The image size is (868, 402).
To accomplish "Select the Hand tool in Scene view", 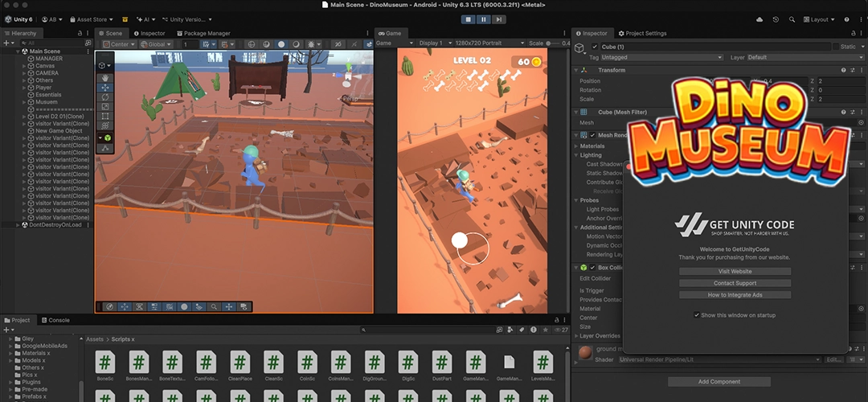I will pos(105,78).
